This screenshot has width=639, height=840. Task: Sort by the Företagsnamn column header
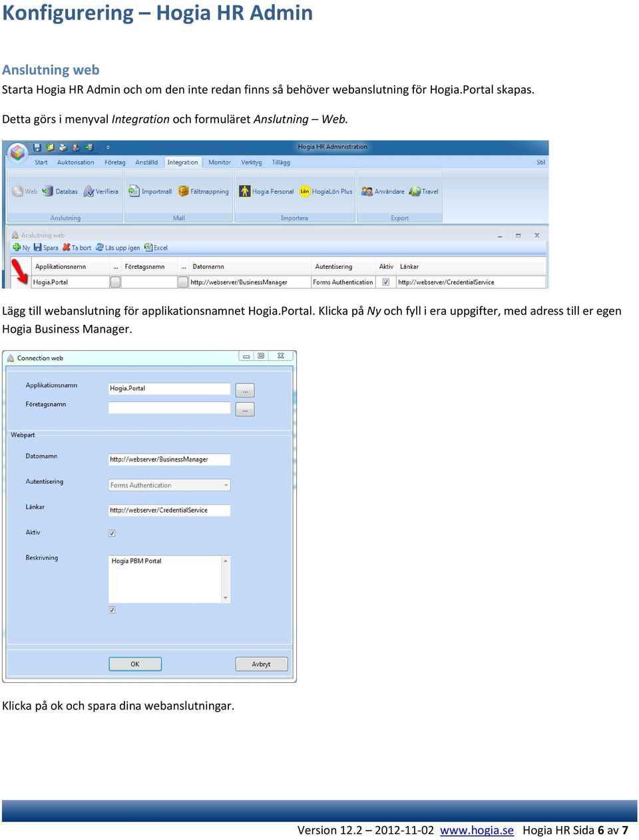pos(144,267)
